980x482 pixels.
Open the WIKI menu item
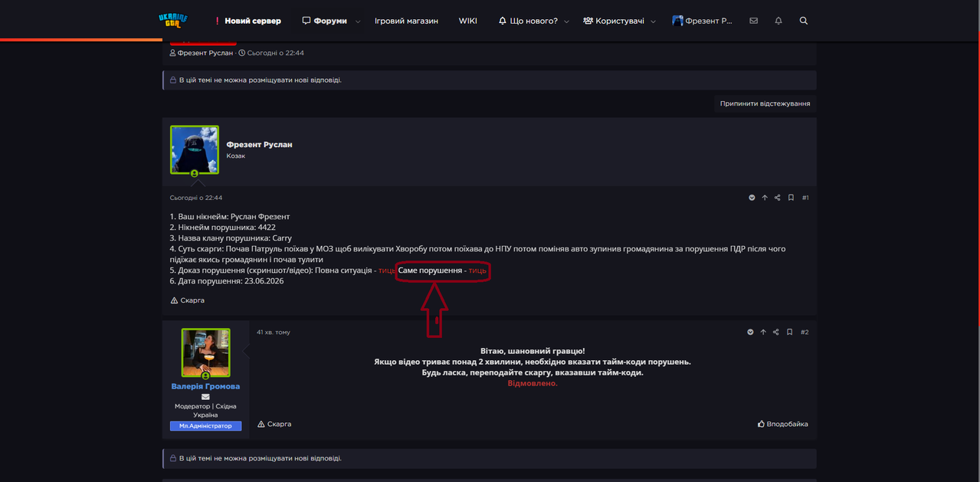coord(467,21)
